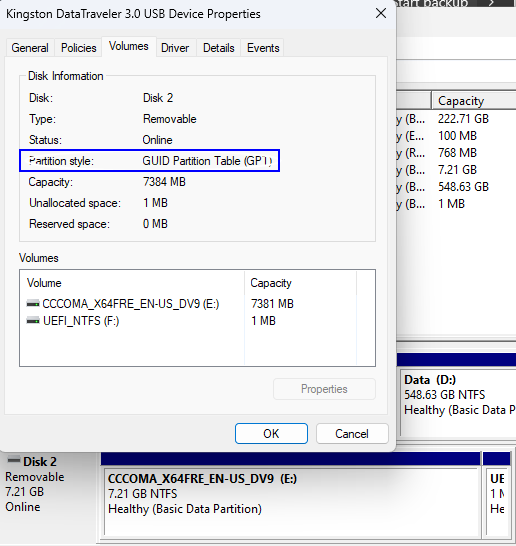Switch to the Details tab
The image size is (516, 546).
219,48
